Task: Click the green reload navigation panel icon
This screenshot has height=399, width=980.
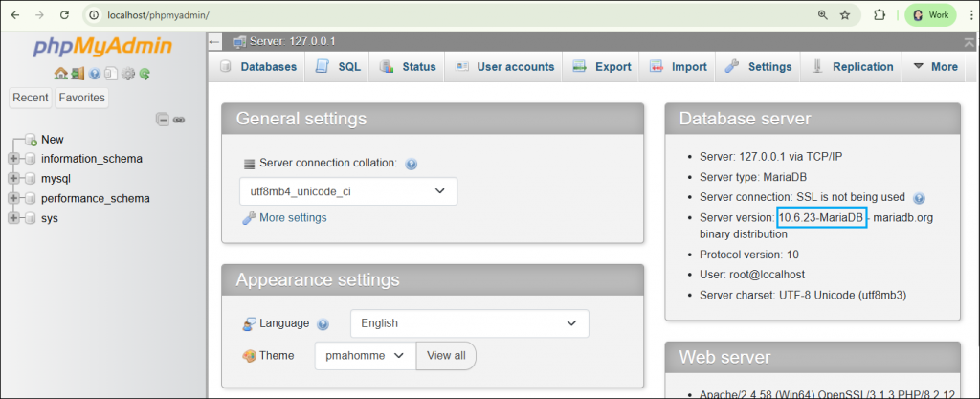Action: click(145, 74)
